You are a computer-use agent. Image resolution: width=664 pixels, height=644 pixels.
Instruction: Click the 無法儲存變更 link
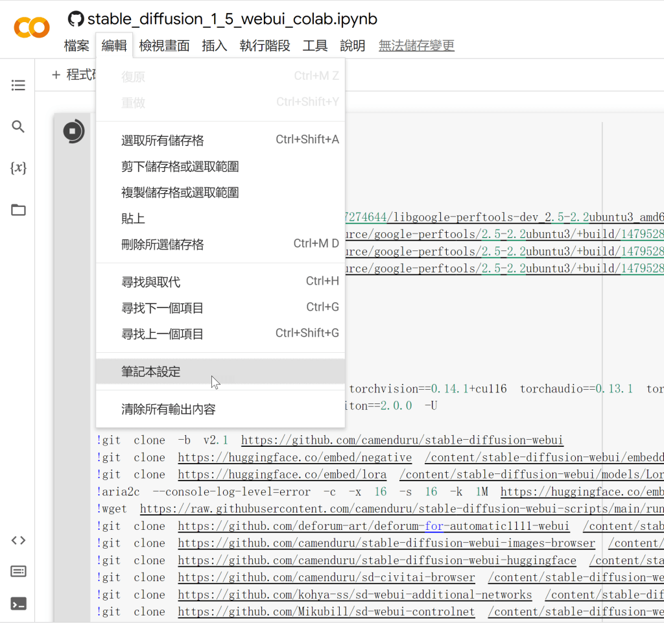click(416, 45)
